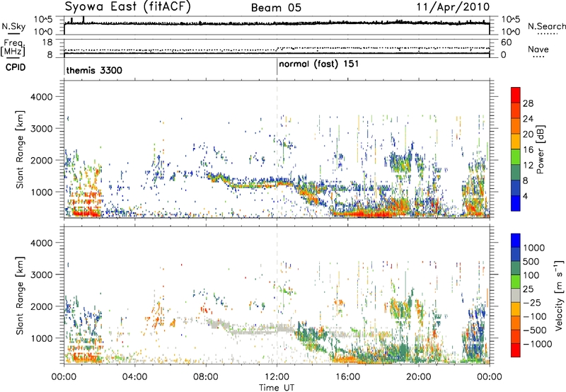Click the "N.Search" legend label

546,26
